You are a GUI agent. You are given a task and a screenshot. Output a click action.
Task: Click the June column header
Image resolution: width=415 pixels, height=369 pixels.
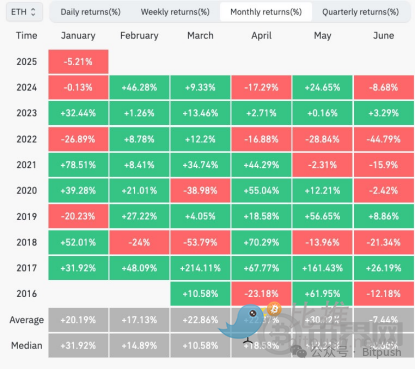[384, 36]
